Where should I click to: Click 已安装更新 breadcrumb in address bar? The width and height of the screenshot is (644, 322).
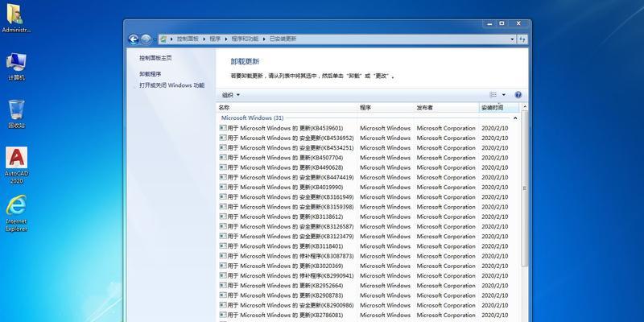(283, 39)
